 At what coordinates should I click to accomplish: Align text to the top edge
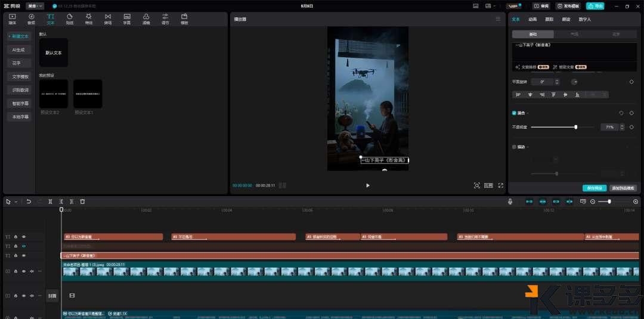pos(553,95)
